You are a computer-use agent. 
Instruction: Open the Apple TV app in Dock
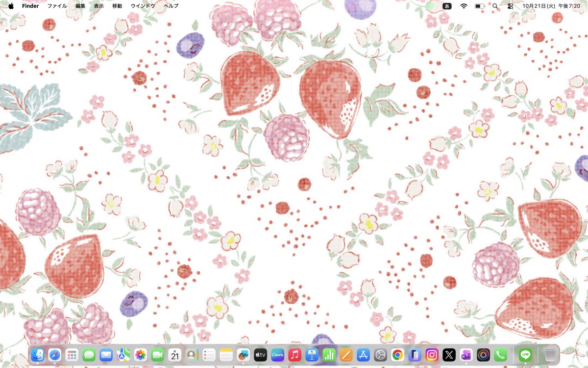tap(261, 354)
